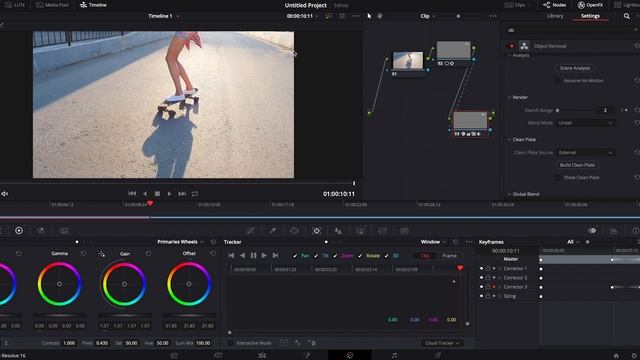Click the Contrast value field
Viewport: 640px width, 360px height.
[x=69, y=343]
